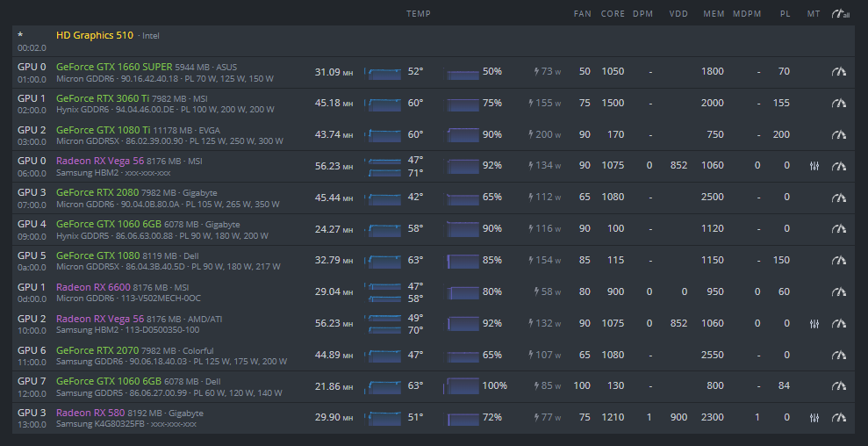
Task: Select the GeForce RTX 3060 Ti name
Action: point(103,98)
